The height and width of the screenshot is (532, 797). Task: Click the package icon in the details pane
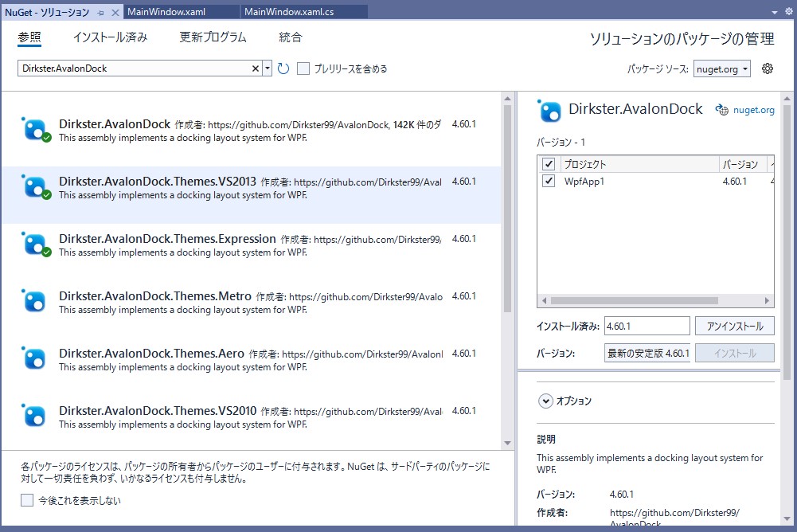(549, 111)
